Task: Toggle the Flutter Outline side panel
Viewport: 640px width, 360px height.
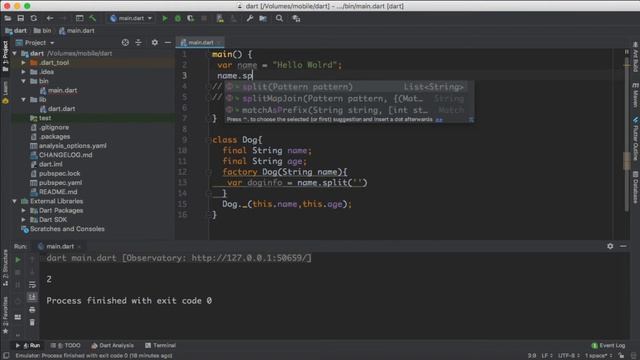Action: (636, 139)
